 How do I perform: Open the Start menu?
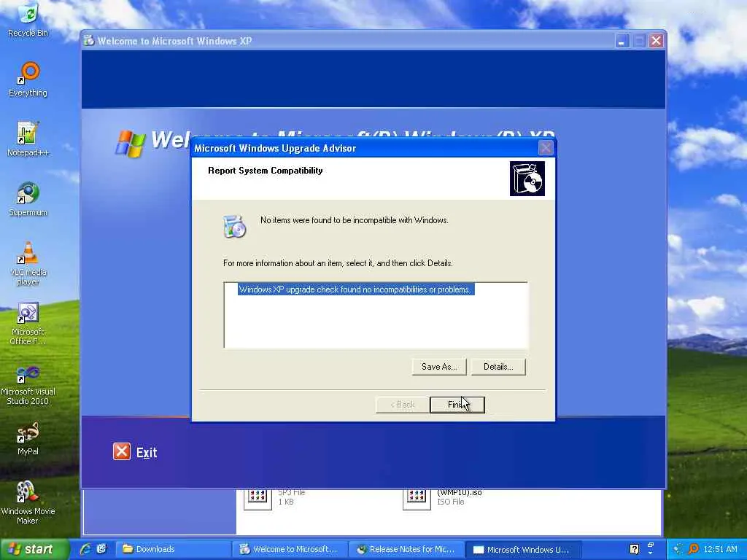(35, 549)
